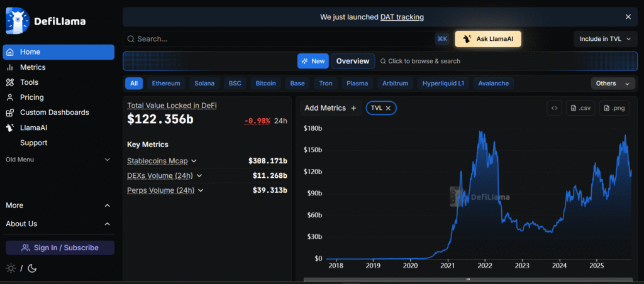Click Total Value Locked in DeFi label
644x284 pixels.
[172, 106]
